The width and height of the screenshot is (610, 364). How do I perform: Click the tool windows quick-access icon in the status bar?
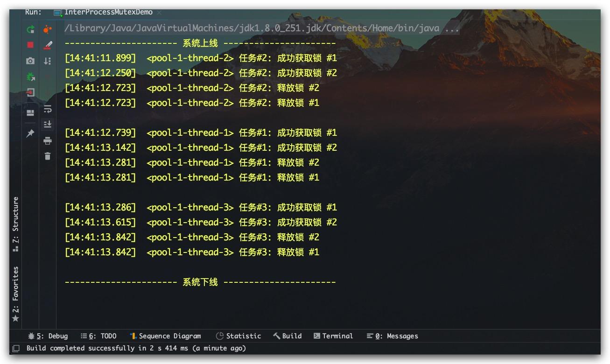pos(16,348)
